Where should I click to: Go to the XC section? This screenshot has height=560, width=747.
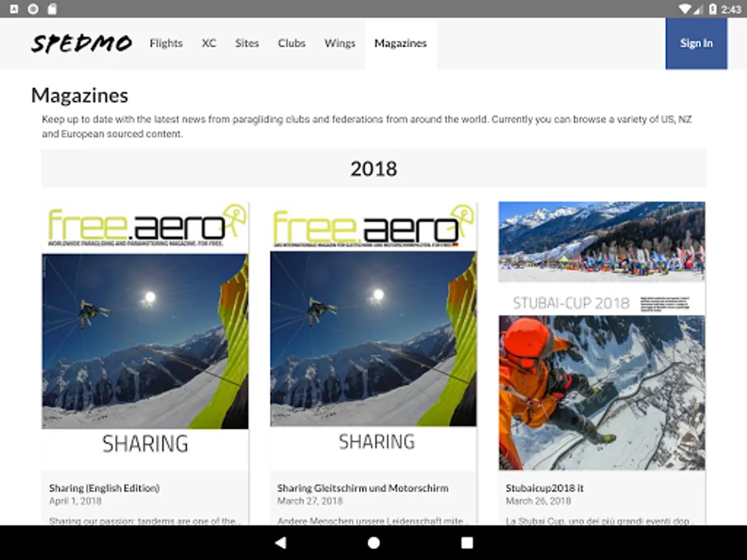(x=209, y=44)
